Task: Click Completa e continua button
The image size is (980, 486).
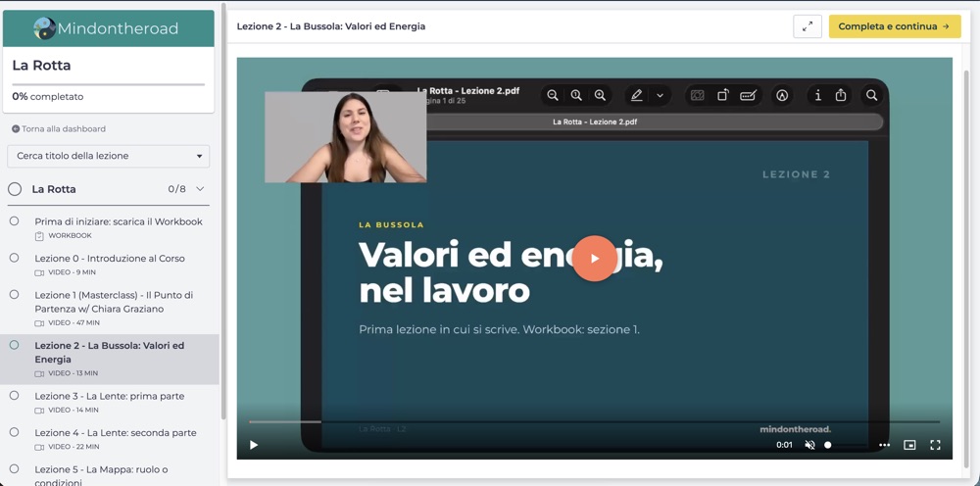Action: pos(895,26)
